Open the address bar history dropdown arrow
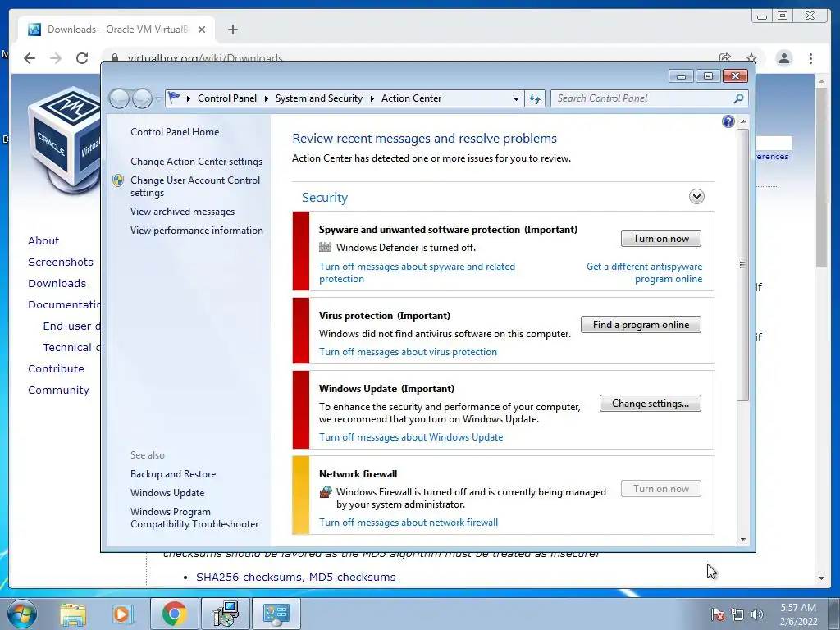Image resolution: width=840 pixels, height=630 pixels. [x=516, y=98]
